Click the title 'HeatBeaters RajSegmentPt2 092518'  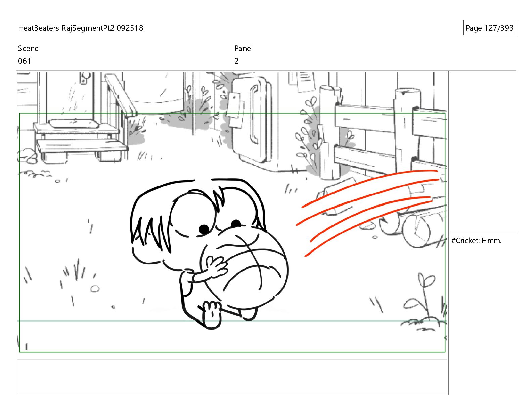tap(81, 28)
